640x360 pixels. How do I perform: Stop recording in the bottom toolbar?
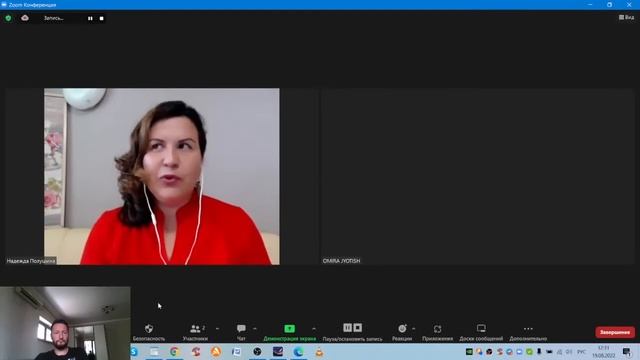point(358,328)
